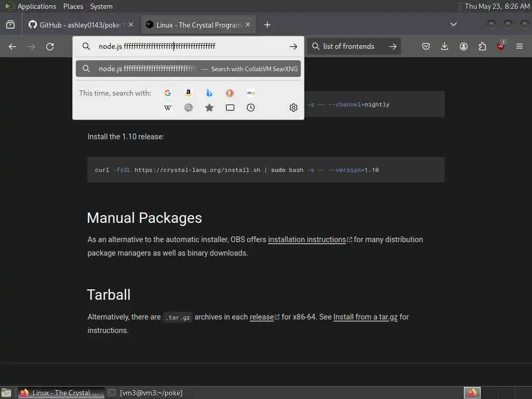Switch to Firefox window in taskbar
532x399 pixels.
tap(61, 393)
